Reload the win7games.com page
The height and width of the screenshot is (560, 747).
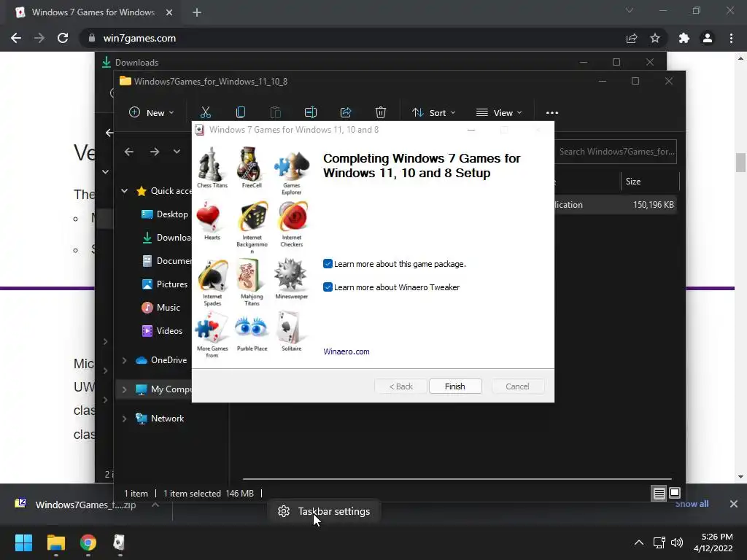pos(63,38)
